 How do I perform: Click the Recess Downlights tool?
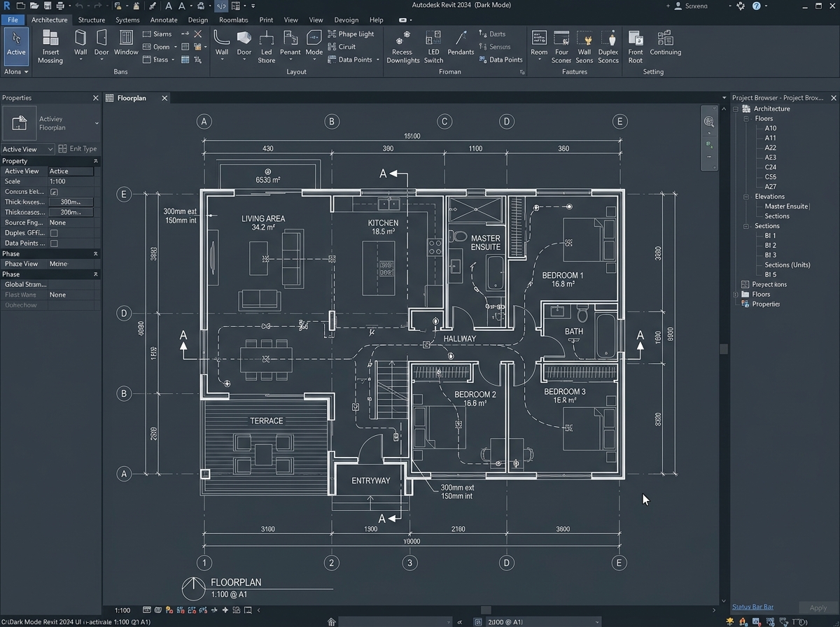pyautogui.click(x=403, y=46)
